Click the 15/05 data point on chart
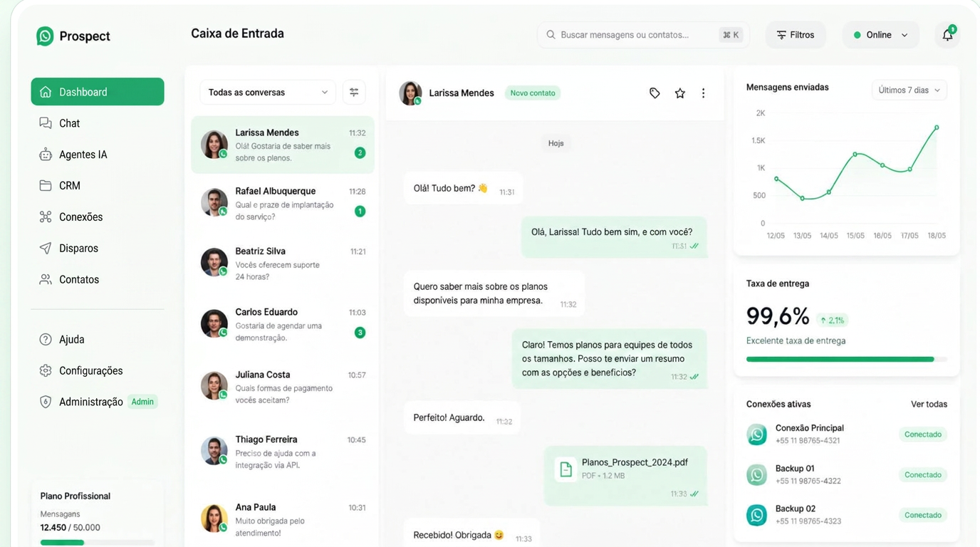The image size is (980, 547). (855, 154)
